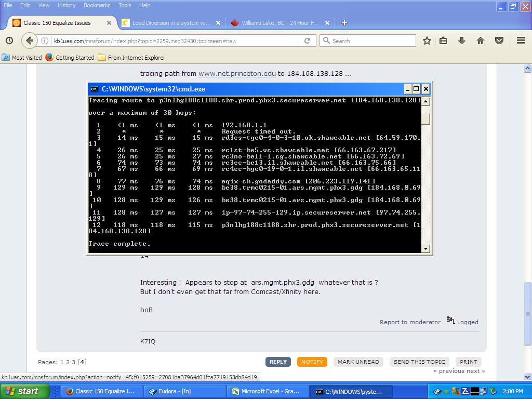
Task: Reload the page with the refresh icon
Action: tap(307, 41)
